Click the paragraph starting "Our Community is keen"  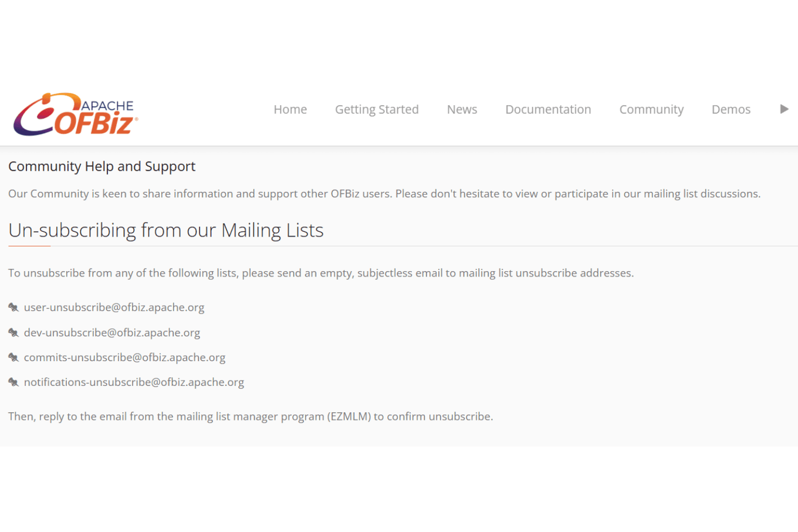tap(384, 194)
